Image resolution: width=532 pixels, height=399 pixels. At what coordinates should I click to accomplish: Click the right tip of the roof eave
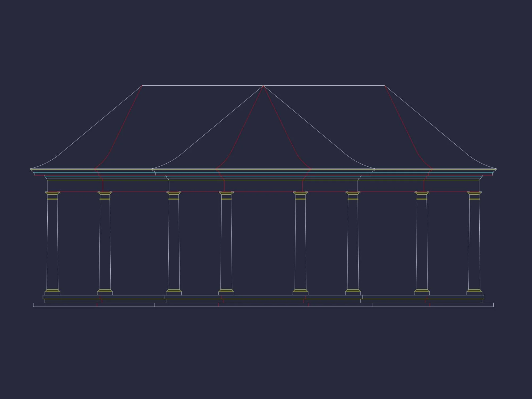coord(496,169)
